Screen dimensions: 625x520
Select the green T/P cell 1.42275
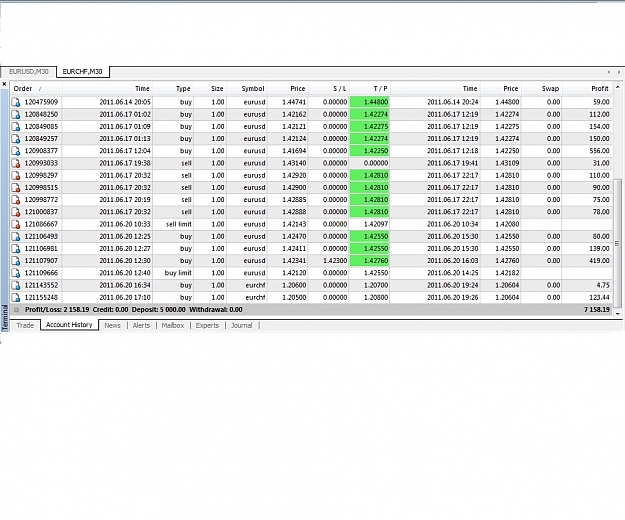(369, 127)
